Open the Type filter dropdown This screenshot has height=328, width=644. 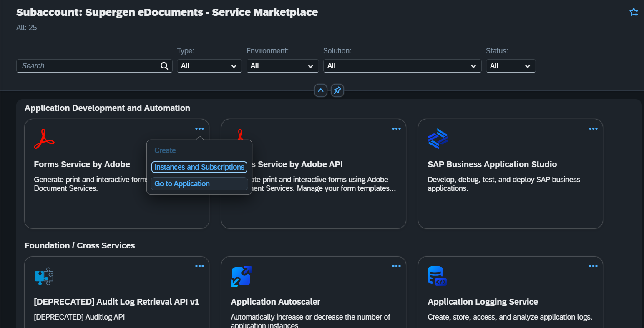pos(209,66)
